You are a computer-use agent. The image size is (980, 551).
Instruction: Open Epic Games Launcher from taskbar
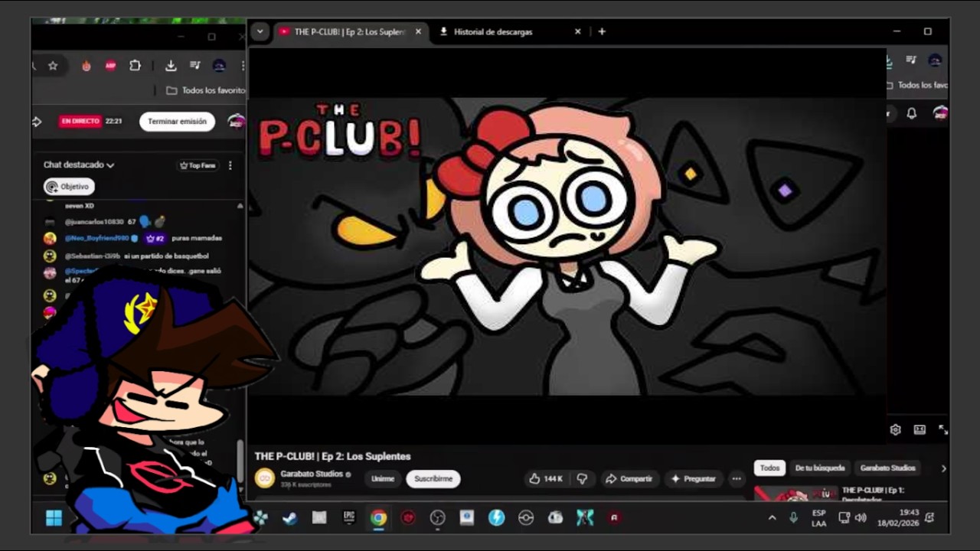coord(348,517)
